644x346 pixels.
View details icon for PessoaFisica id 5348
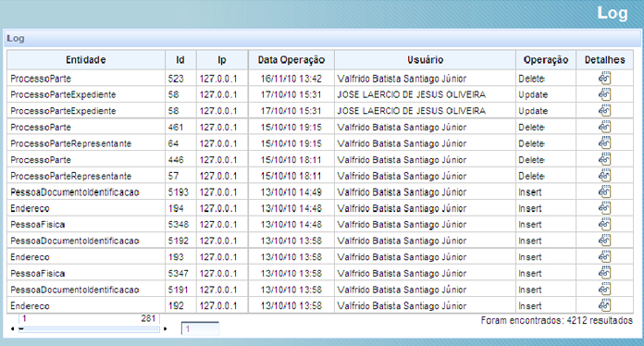604,224
